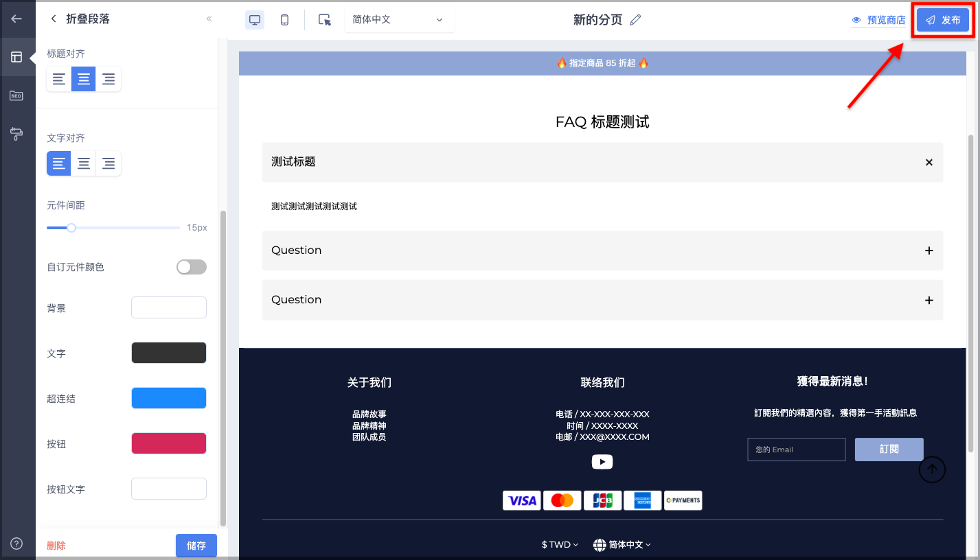The image size is (980, 560).
Task: Click the page preview vertical scrollbar
Action: [x=970, y=293]
